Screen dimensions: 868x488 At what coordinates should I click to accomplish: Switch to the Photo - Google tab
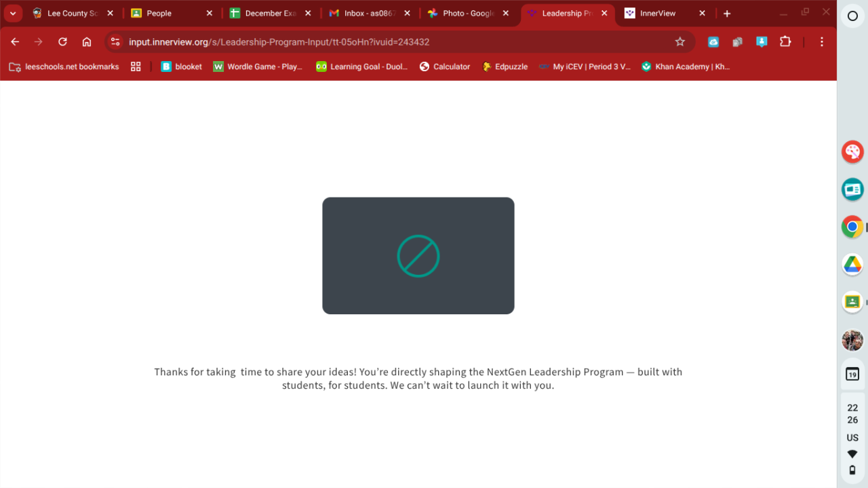pyautogui.click(x=467, y=13)
